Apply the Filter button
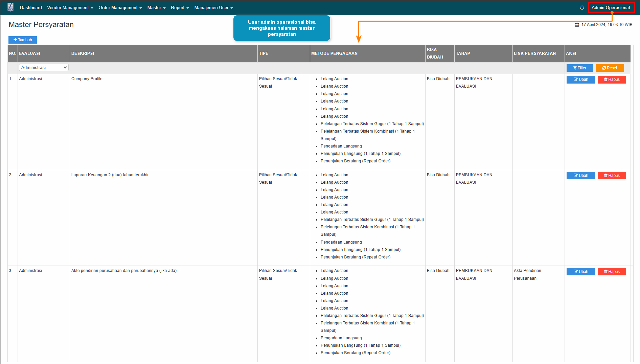640x364 pixels. (x=579, y=68)
